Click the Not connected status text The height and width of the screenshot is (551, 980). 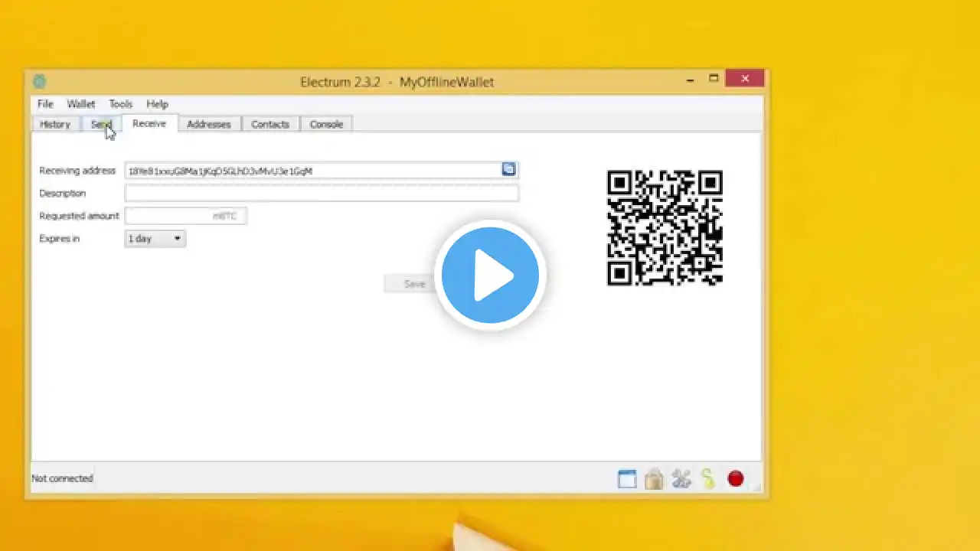pos(62,478)
